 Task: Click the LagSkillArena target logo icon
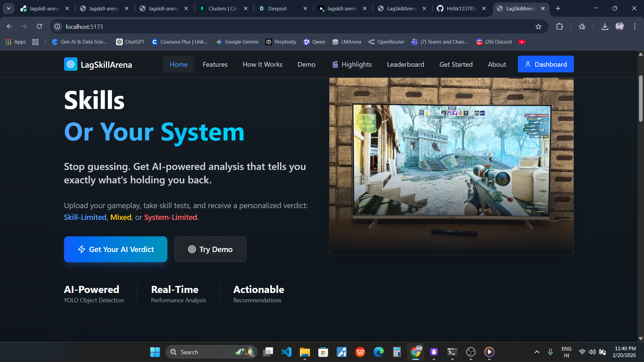(x=70, y=64)
